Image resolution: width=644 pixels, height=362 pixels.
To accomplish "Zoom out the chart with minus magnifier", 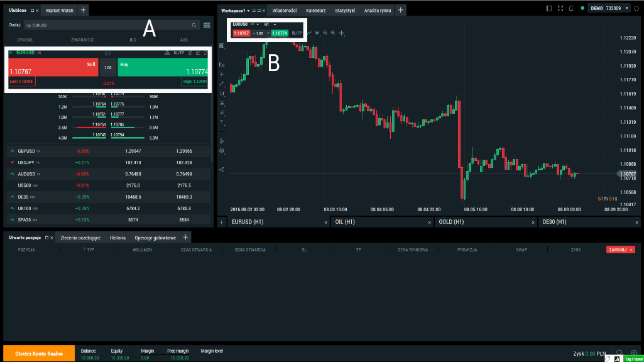I will 325,33.
